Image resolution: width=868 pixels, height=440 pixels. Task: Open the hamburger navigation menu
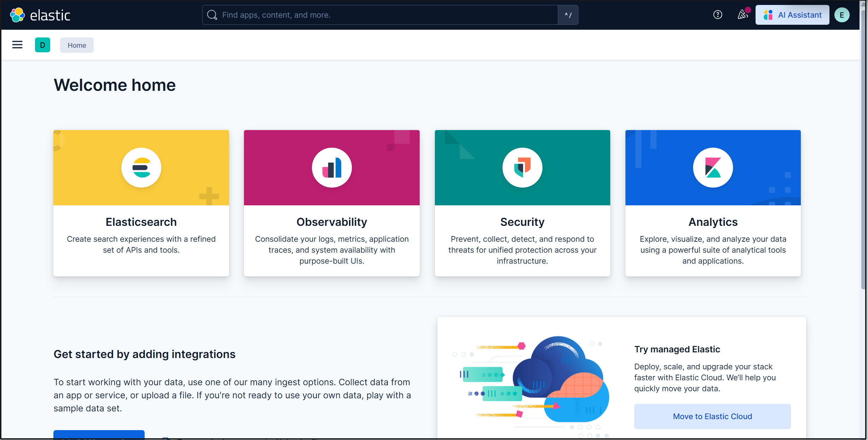click(17, 45)
